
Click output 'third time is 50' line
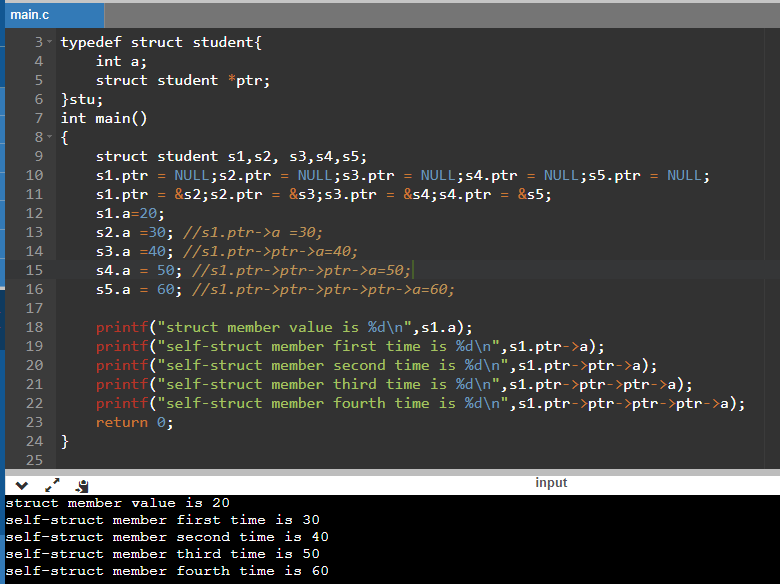point(163,554)
